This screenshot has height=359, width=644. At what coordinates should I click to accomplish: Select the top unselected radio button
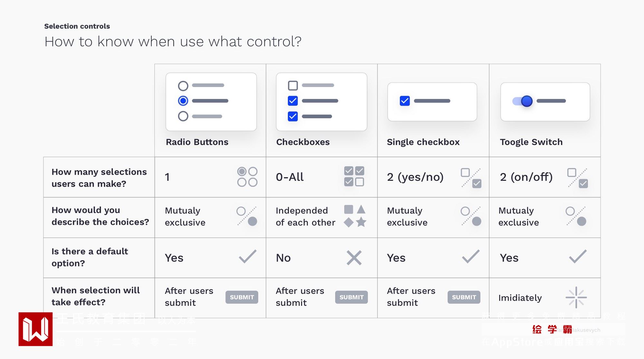[x=183, y=86]
